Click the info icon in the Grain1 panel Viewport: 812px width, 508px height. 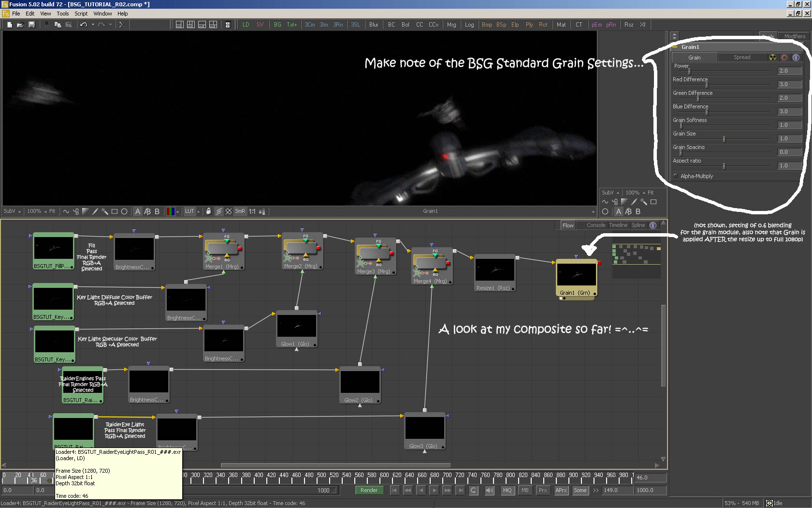pyautogui.click(x=796, y=58)
